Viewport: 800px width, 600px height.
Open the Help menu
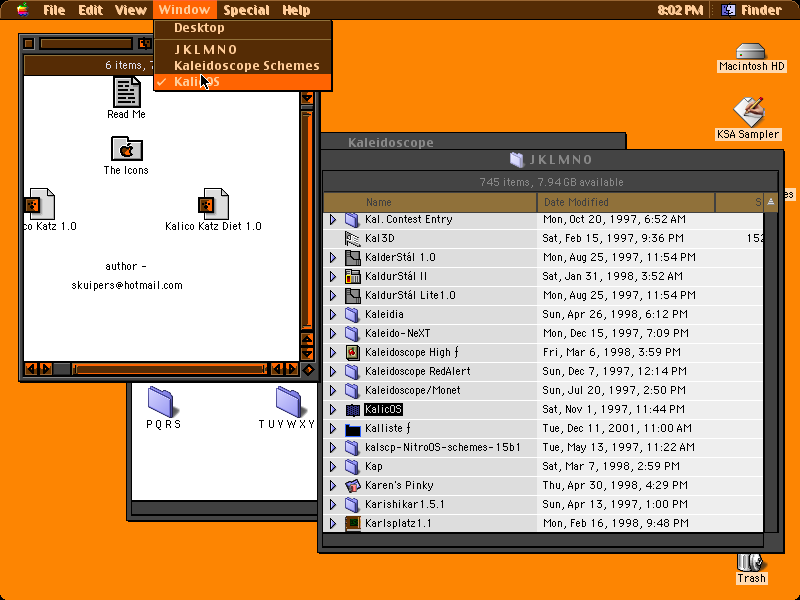(x=296, y=10)
